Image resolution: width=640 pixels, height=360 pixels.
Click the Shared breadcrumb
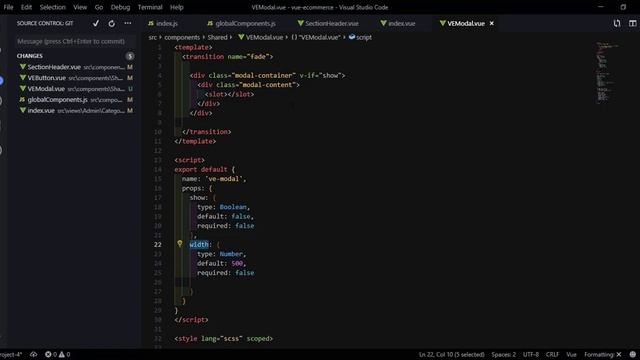(218, 37)
